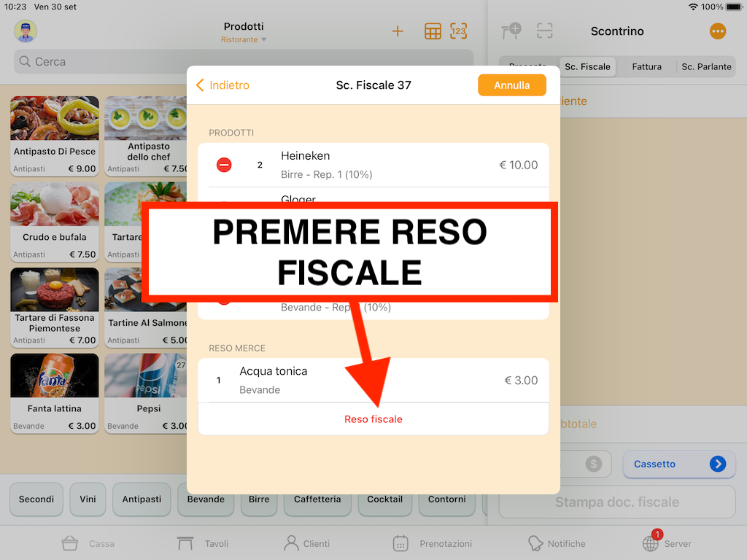Choose the Vini category
This screenshot has width=747, height=560.
(88, 499)
